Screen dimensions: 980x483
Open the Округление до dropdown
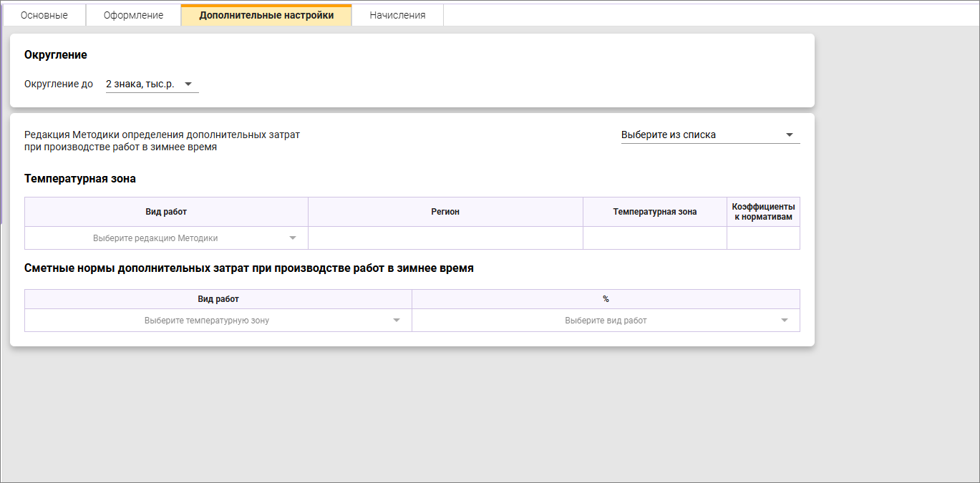pyautogui.click(x=151, y=84)
